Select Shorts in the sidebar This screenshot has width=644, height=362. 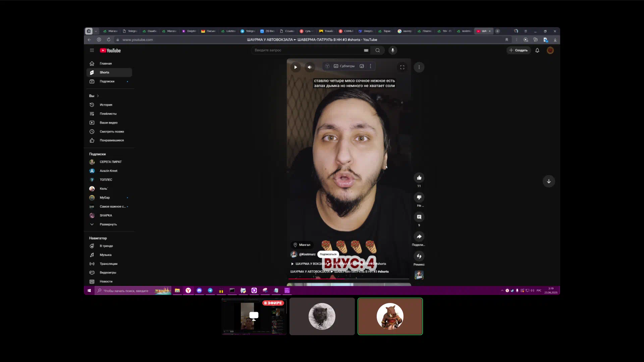(109, 72)
